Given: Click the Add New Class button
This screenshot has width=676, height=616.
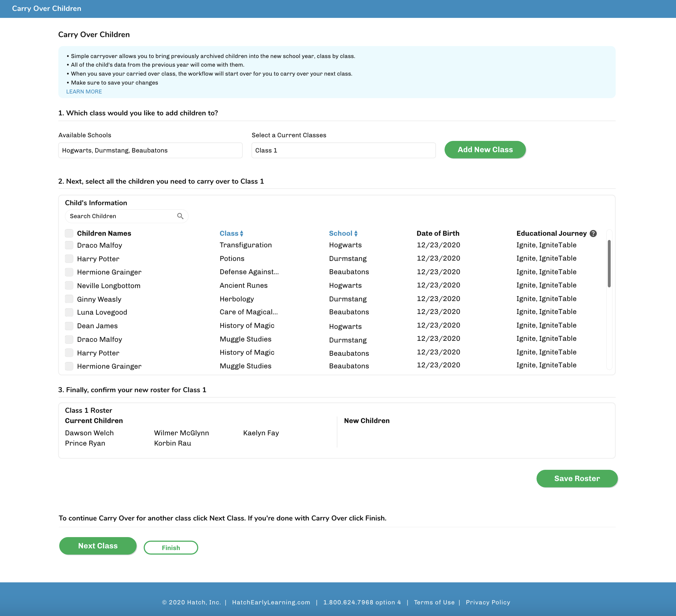Looking at the screenshot, I should tap(485, 150).
